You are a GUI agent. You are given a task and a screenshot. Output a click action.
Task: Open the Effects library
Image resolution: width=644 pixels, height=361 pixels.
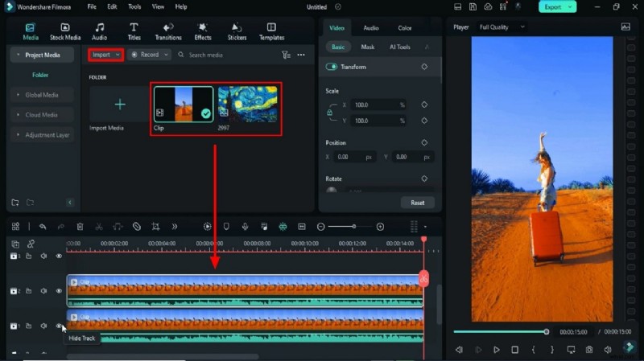tap(203, 31)
